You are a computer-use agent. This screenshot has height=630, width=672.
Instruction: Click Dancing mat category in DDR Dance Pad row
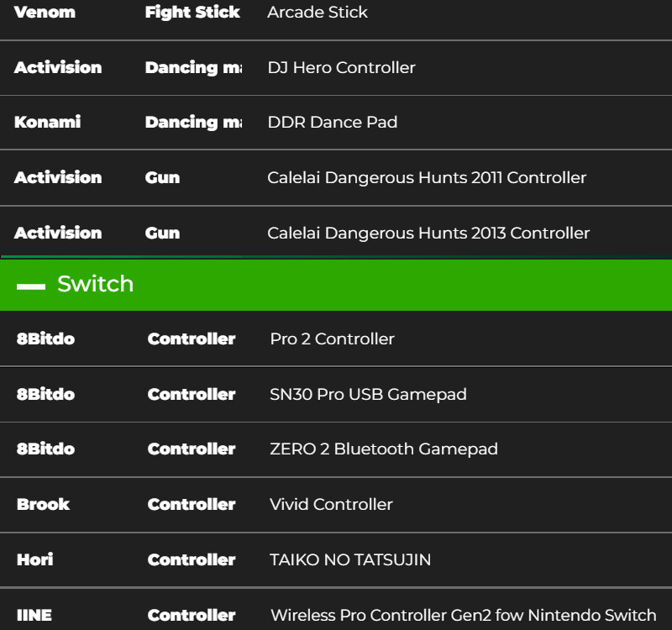tap(193, 122)
